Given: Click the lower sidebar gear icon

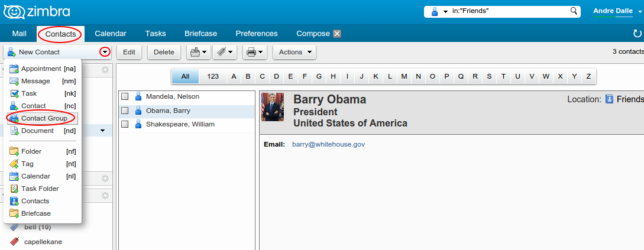Looking at the screenshot, I should [x=105, y=196].
